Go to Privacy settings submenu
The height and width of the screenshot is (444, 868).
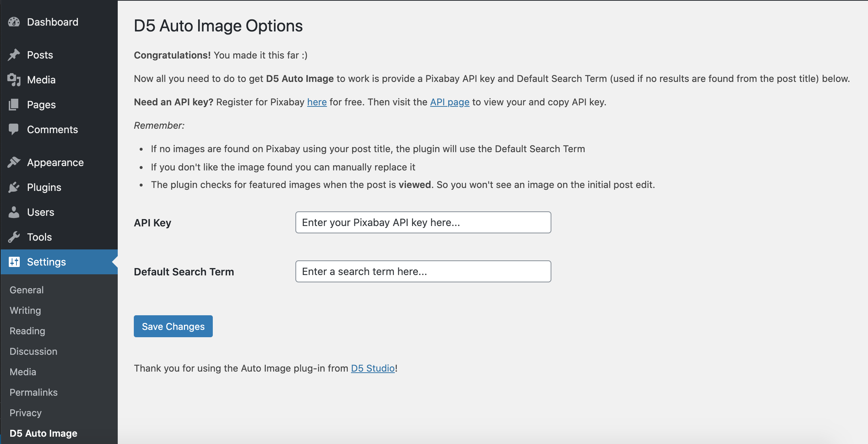coord(26,413)
